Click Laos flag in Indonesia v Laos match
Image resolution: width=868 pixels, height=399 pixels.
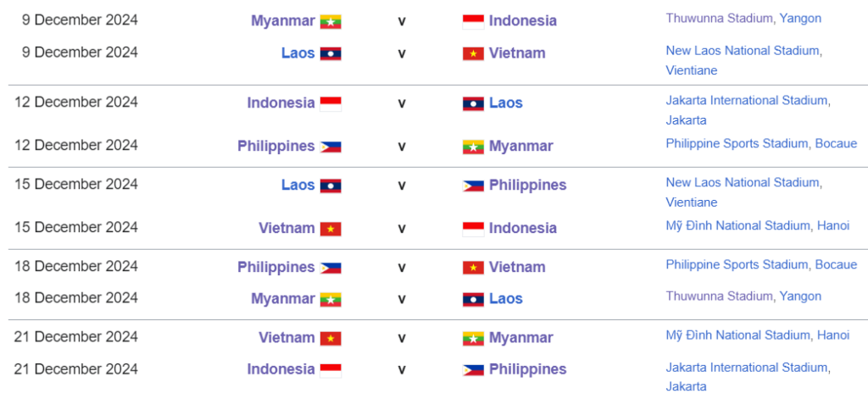point(473,103)
